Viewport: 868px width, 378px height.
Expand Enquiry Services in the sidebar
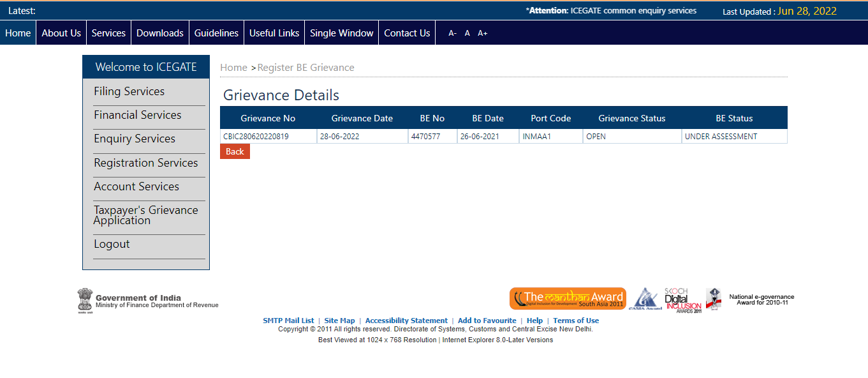tap(135, 139)
